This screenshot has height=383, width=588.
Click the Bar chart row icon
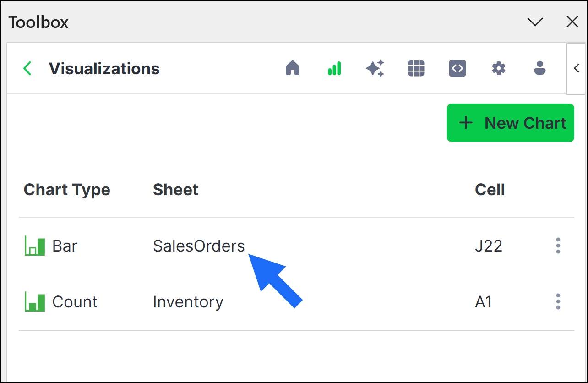34,246
